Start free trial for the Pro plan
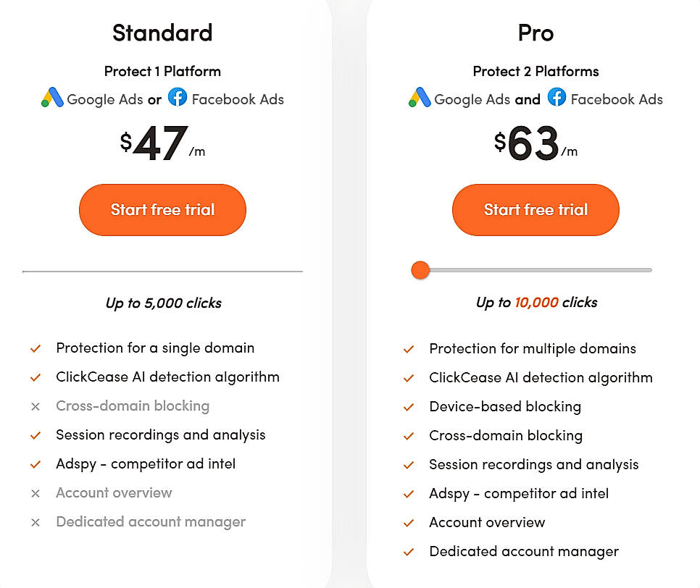This screenshot has width=700, height=588. coord(535,209)
